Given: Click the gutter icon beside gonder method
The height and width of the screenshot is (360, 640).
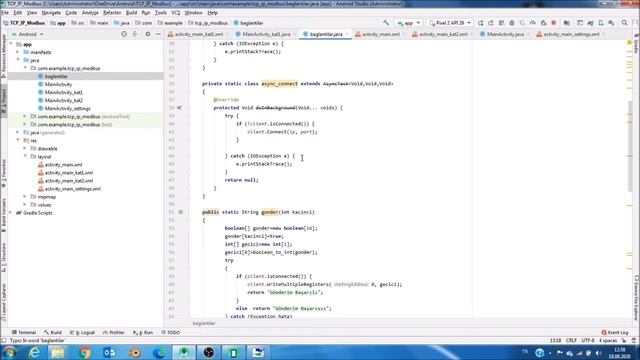Looking at the screenshot, I should (x=180, y=212).
